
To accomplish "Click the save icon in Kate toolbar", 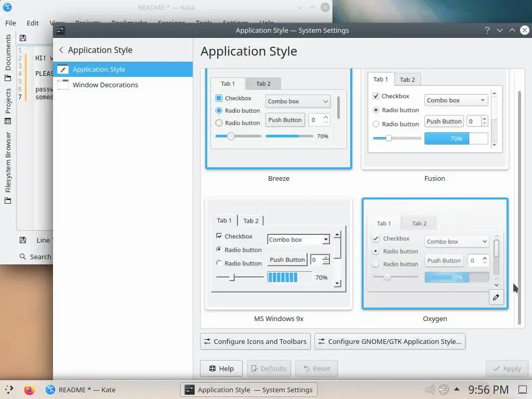I will tap(23, 38).
